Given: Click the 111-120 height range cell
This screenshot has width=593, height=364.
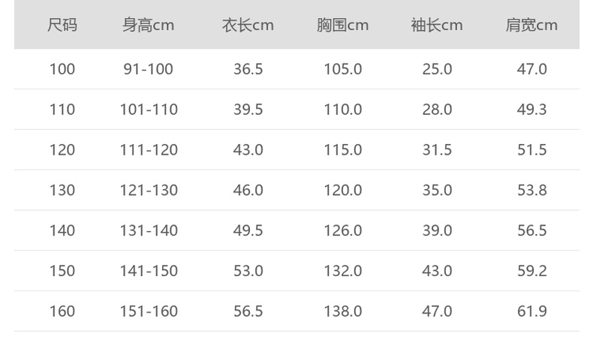Looking at the screenshot, I should [x=149, y=150].
